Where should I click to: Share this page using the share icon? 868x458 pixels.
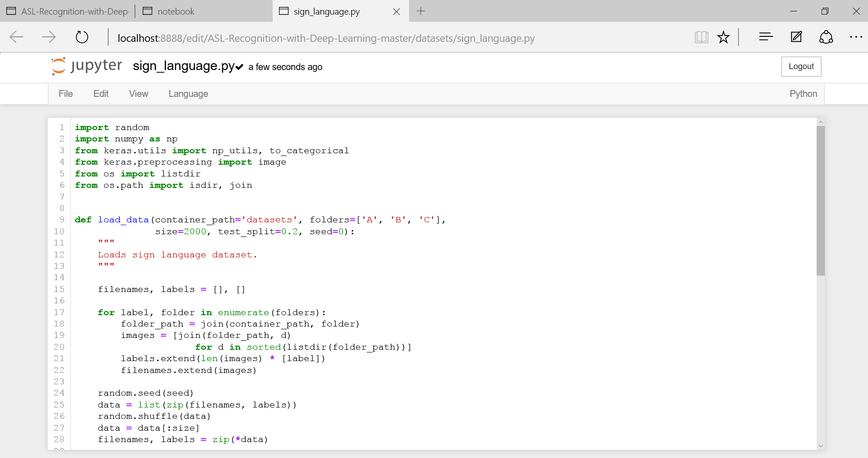point(826,37)
